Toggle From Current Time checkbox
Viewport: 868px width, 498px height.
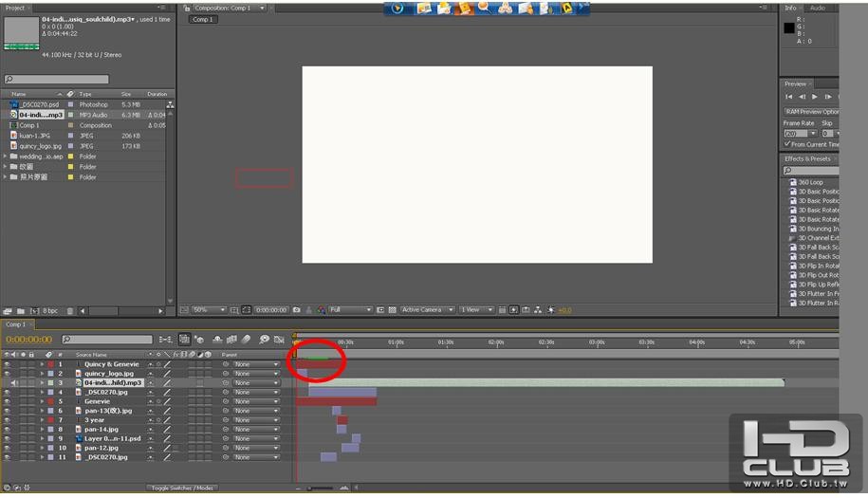coord(787,144)
